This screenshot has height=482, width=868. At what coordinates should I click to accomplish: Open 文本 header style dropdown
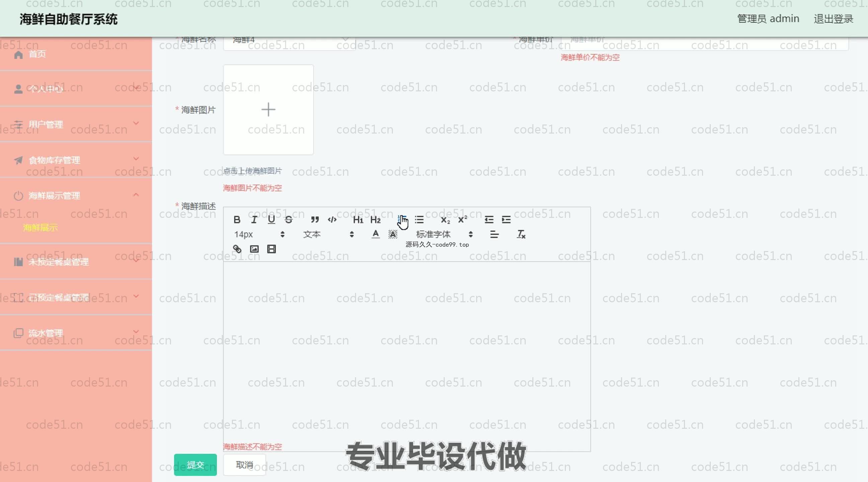[328, 234]
